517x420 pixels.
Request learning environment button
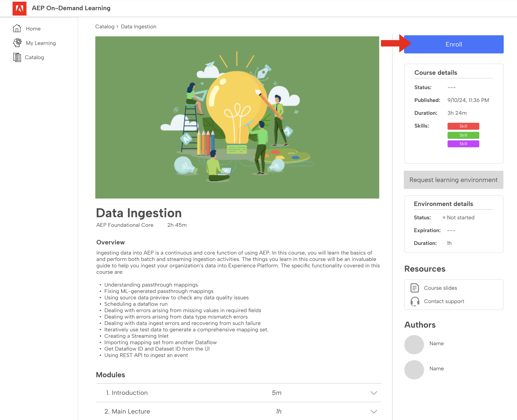coord(454,180)
